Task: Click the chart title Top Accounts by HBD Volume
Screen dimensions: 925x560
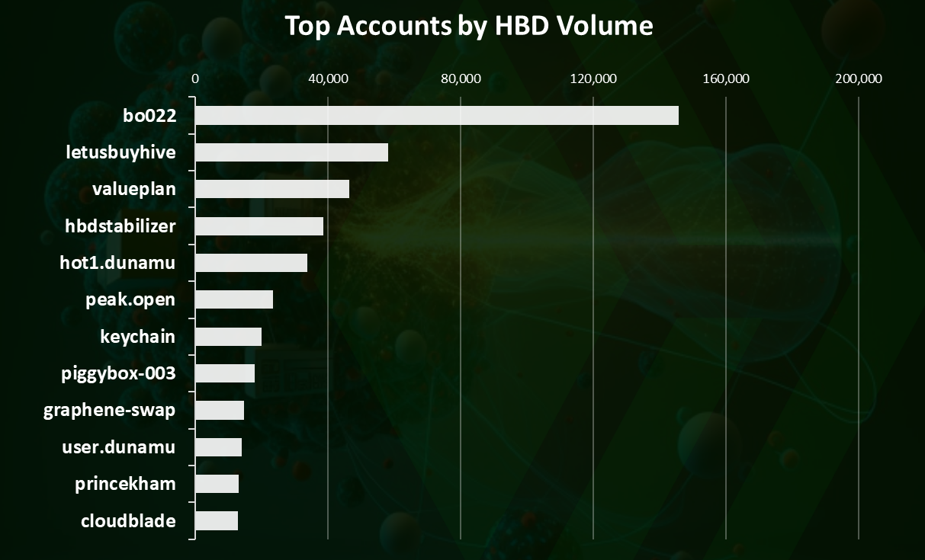Action: (x=469, y=26)
